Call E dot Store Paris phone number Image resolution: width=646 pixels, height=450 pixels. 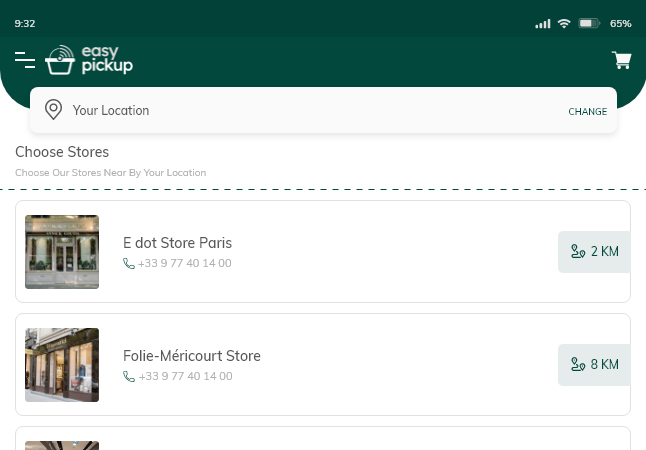coord(184,264)
